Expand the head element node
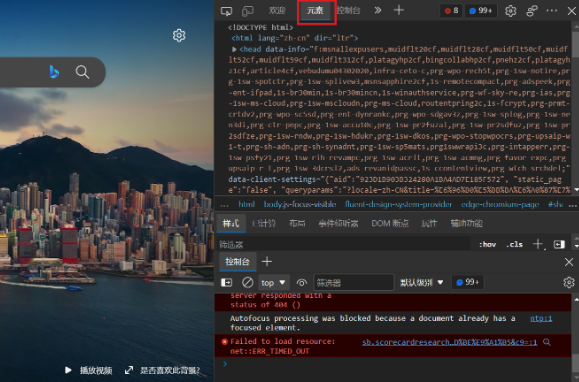This screenshot has width=579, height=382. pyautogui.click(x=234, y=49)
